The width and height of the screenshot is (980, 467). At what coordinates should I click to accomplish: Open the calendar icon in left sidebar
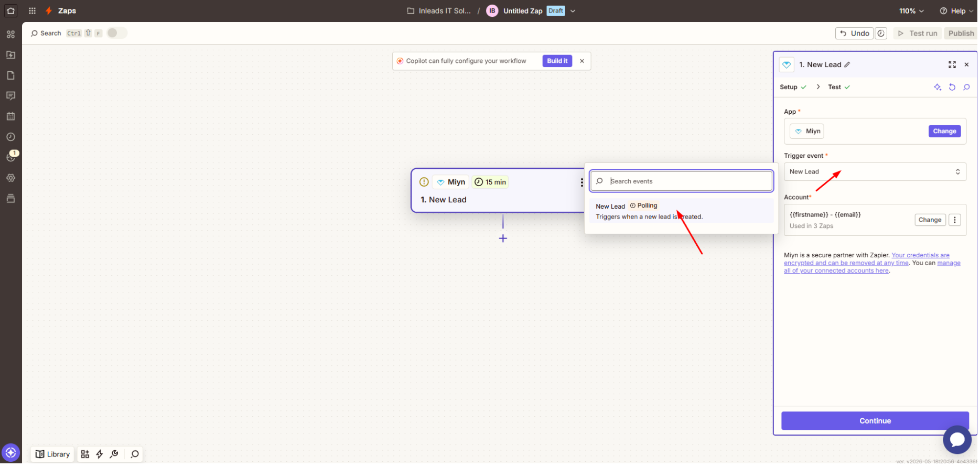click(10, 116)
